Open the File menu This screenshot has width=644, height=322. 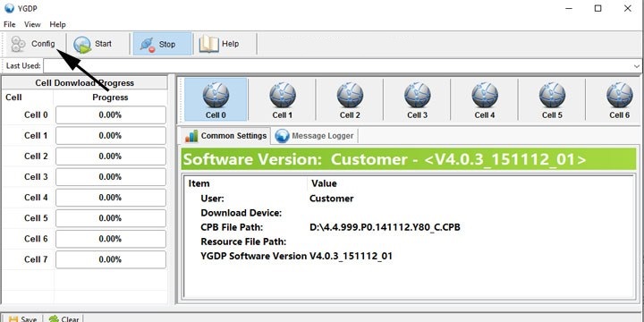(x=10, y=25)
